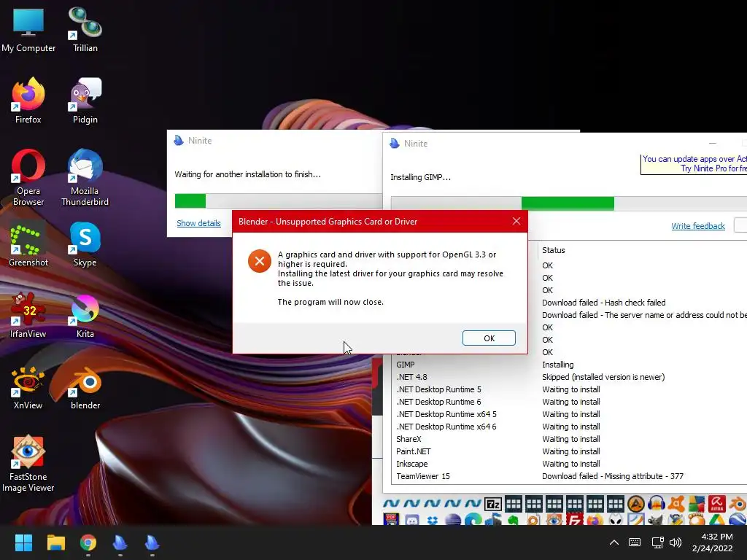
Task: Select the ShareX row
Action: click(x=569, y=438)
